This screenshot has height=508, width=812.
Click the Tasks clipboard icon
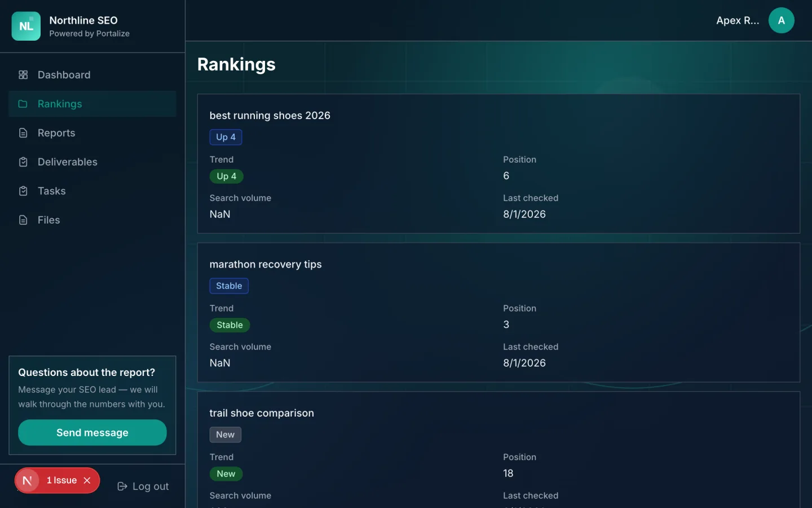pyautogui.click(x=23, y=191)
